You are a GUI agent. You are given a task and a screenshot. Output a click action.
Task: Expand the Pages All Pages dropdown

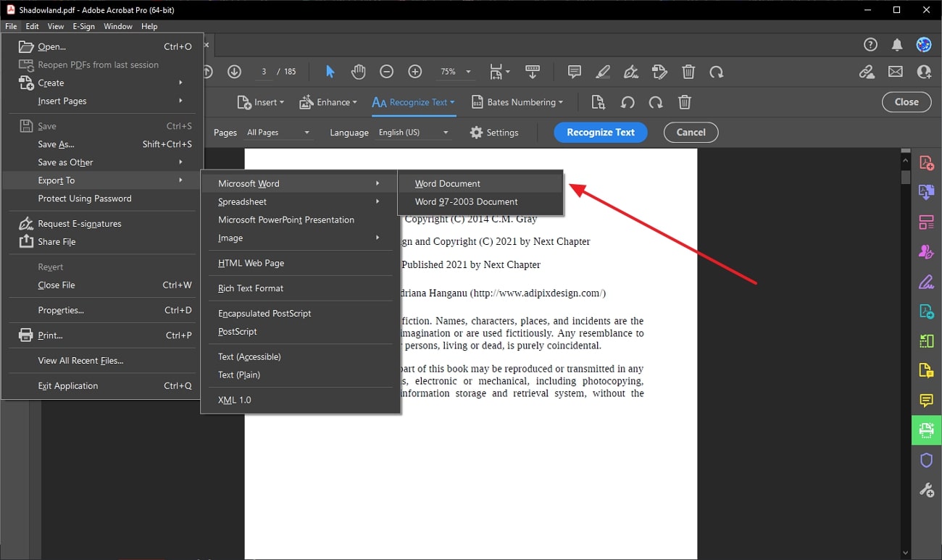tap(279, 133)
